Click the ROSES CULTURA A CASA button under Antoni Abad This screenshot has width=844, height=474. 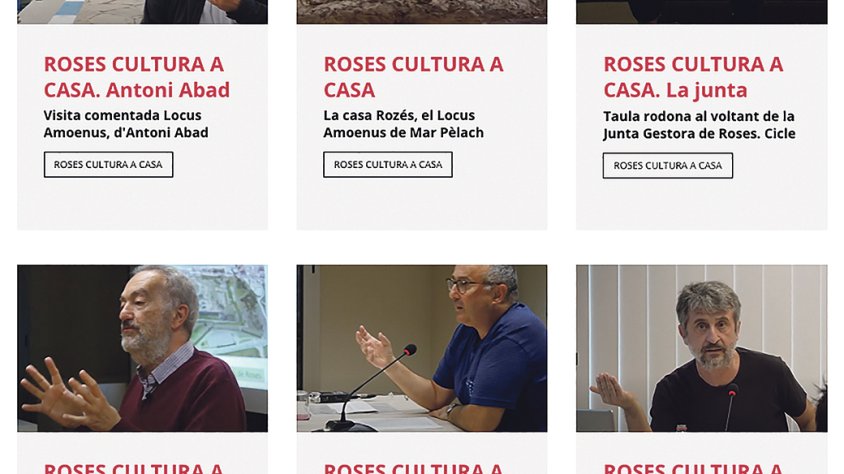(x=108, y=165)
